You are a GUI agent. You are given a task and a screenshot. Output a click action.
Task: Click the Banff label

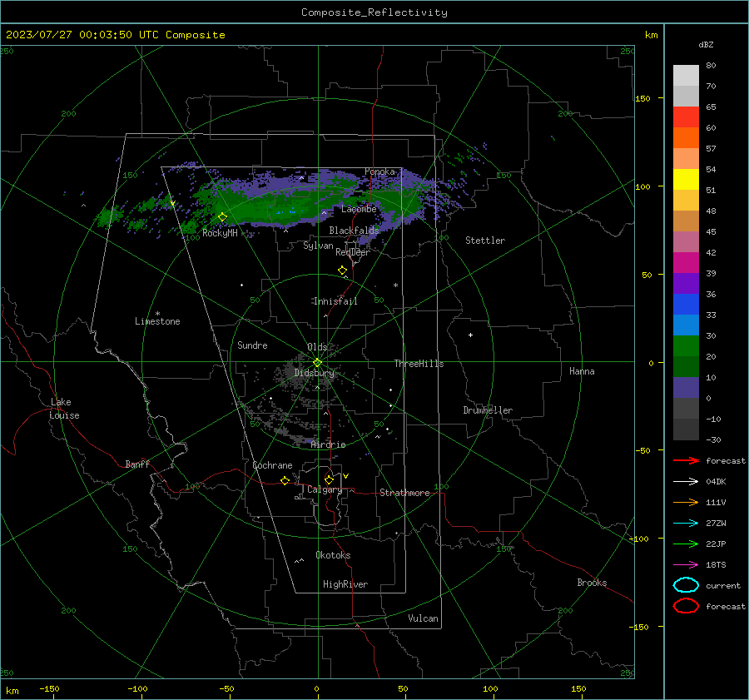pyautogui.click(x=137, y=464)
